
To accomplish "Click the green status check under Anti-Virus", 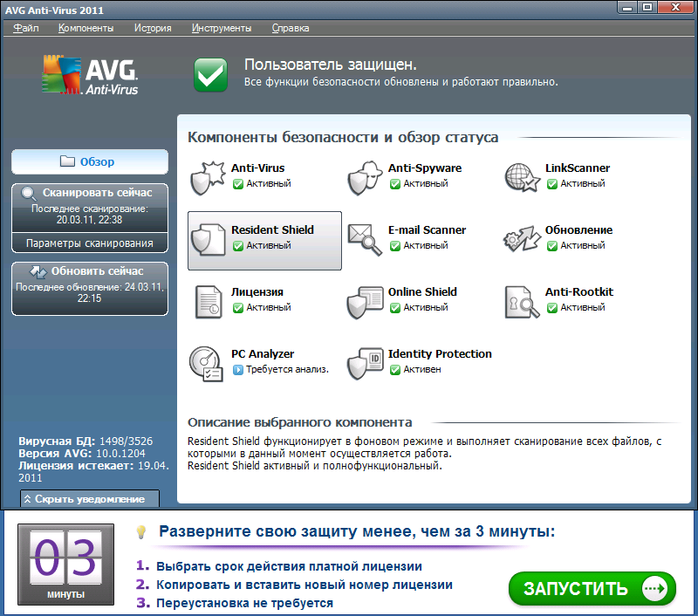I will coord(237,184).
